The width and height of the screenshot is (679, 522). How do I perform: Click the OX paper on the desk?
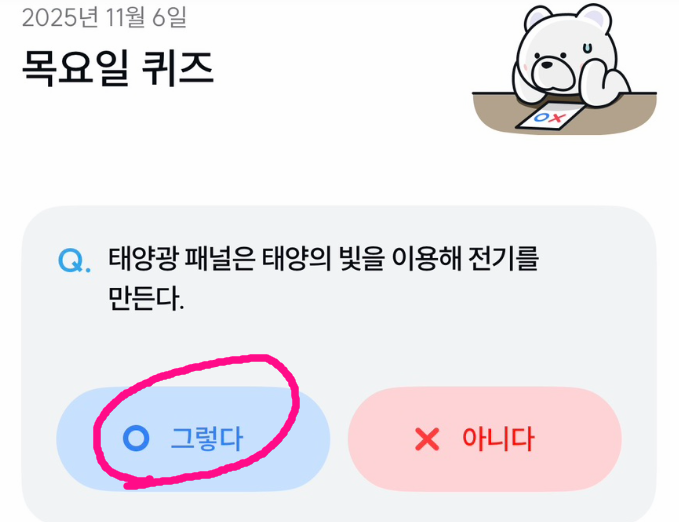click(550, 116)
